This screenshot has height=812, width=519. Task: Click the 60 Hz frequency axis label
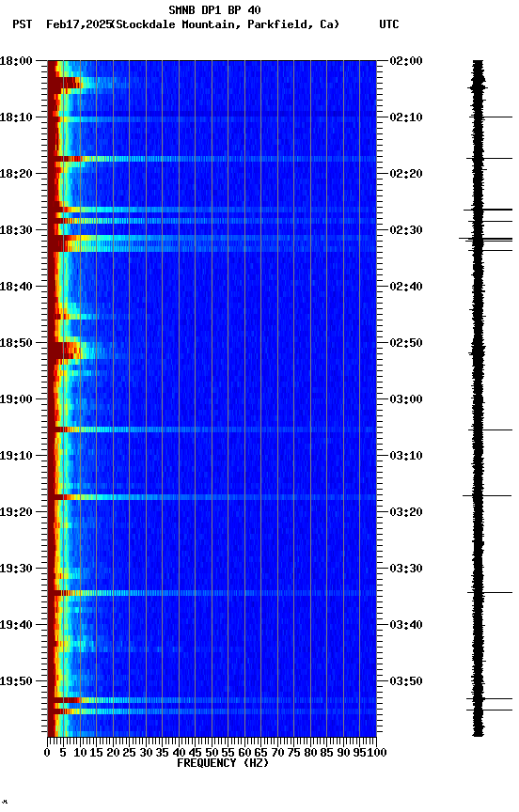244,753
